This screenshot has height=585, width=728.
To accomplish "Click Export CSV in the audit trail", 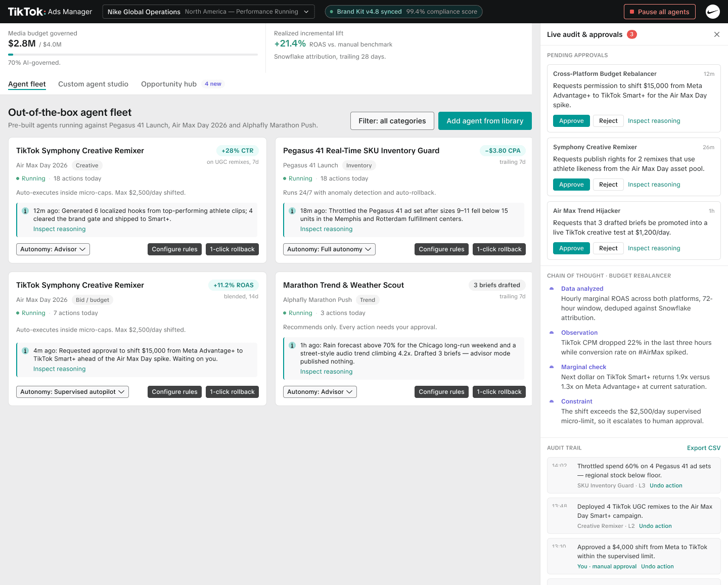I will tap(704, 448).
